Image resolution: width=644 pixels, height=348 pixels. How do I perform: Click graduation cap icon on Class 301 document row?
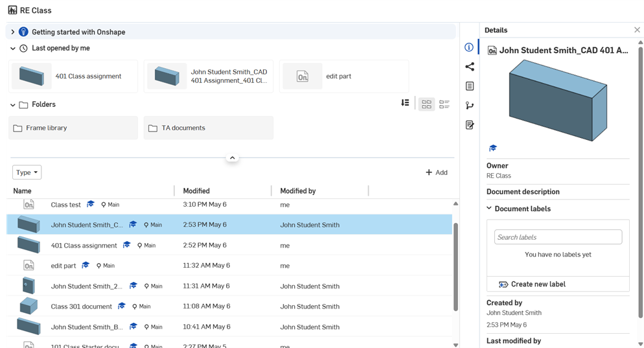click(122, 306)
